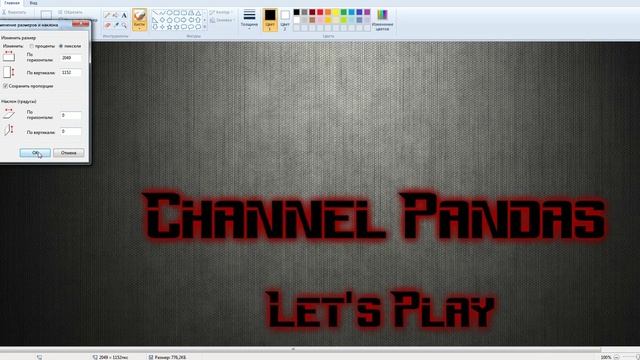Choose the brown palette swatch

312,20
